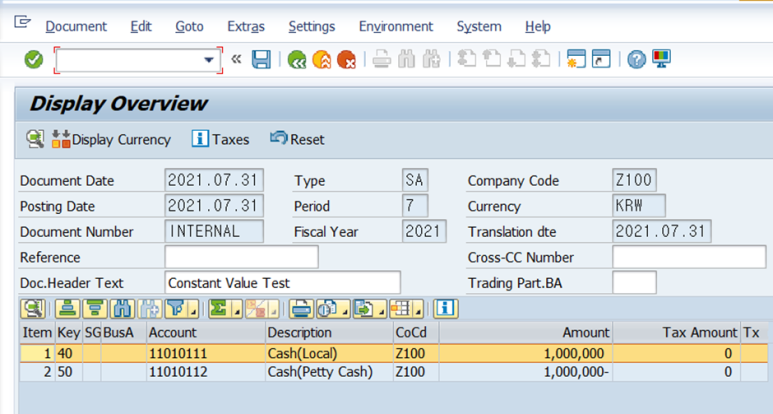Click the Trading Part.BA field
The height and width of the screenshot is (414, 773).
(x=634, y=282)
